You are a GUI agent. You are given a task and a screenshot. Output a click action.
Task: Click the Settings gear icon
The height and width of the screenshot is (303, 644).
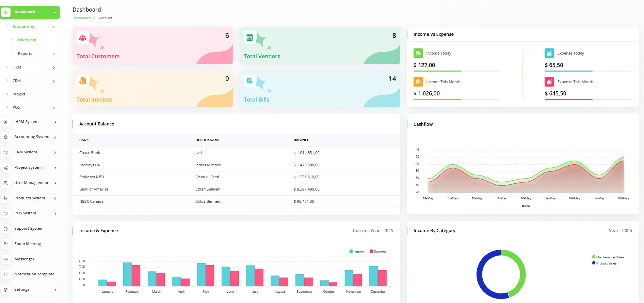[5, 290]
